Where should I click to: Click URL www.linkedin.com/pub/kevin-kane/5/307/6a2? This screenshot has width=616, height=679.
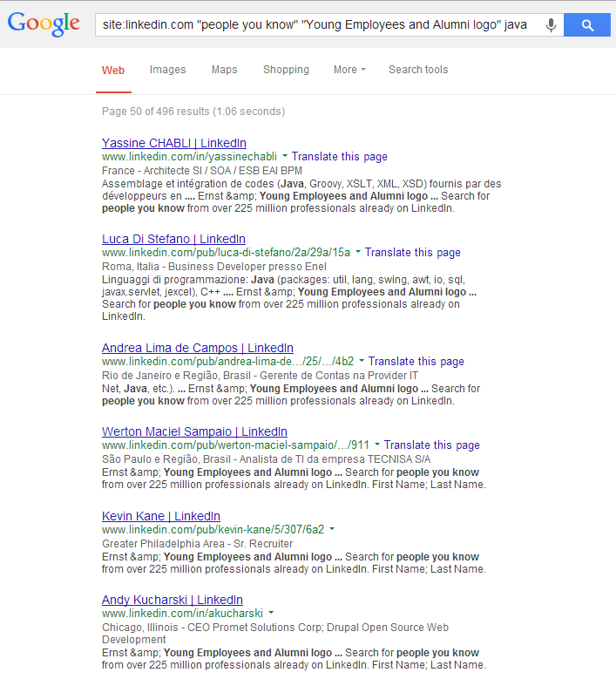[213, 530]
